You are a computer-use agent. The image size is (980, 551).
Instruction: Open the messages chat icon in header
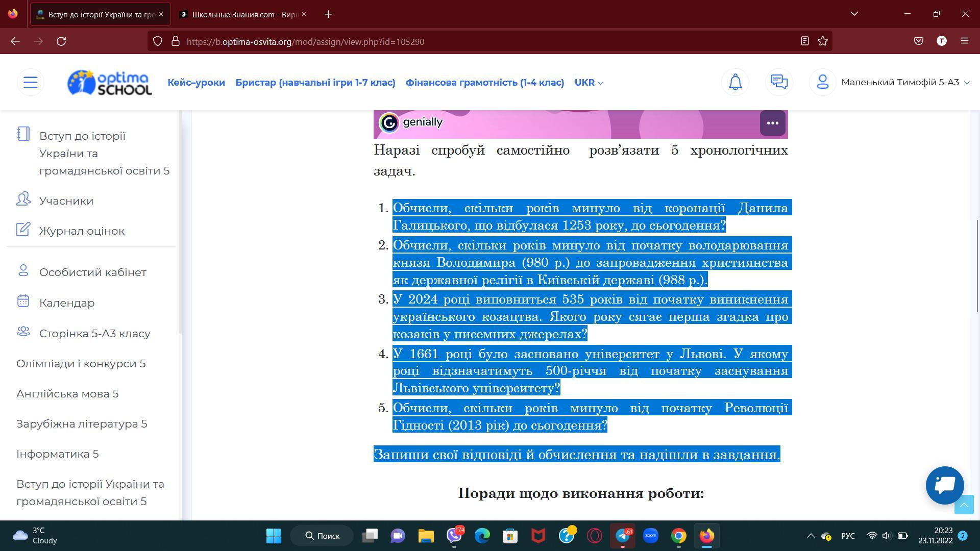click(x=779, y=82)
